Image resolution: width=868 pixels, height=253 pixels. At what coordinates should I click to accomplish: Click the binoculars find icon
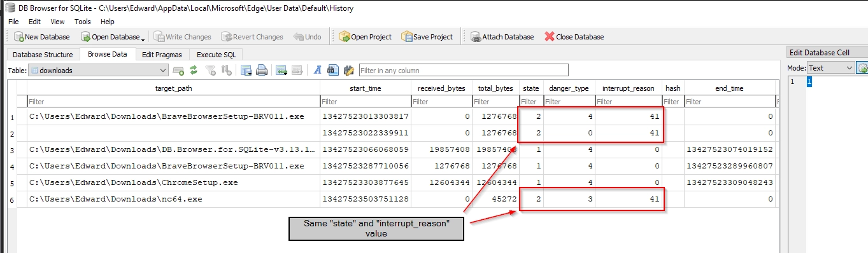tap(332, 71)
